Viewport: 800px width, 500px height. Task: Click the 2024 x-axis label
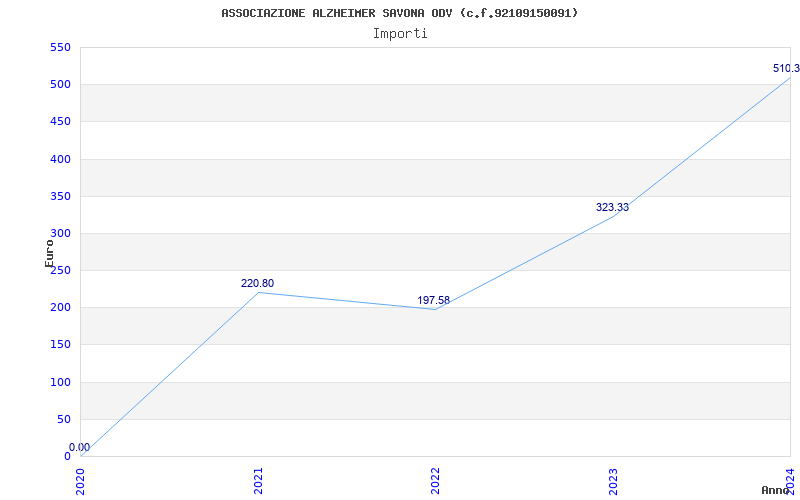click(790, 481)
